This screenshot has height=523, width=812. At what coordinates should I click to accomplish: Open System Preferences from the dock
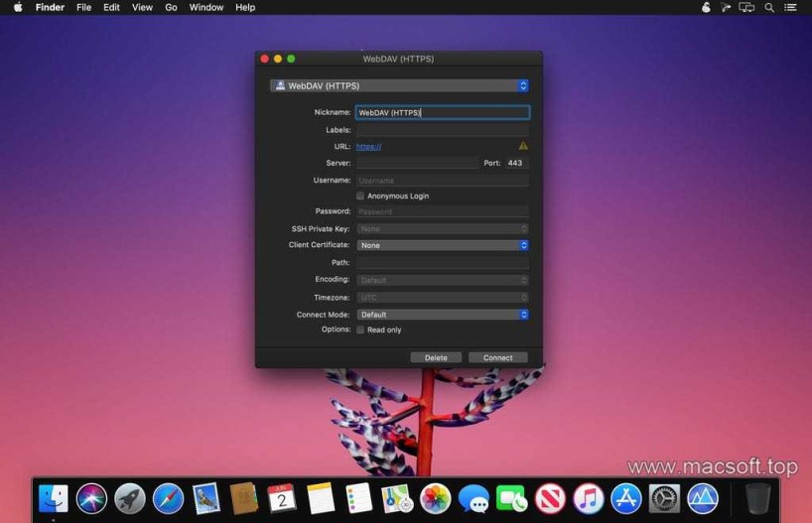coord(664,498)
